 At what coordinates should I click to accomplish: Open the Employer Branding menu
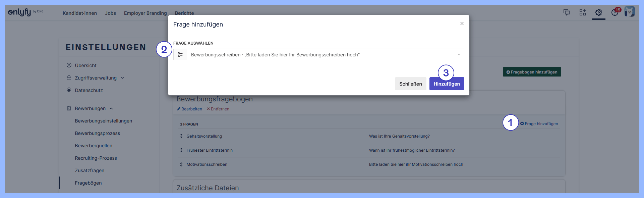click(x=145, y=13)
